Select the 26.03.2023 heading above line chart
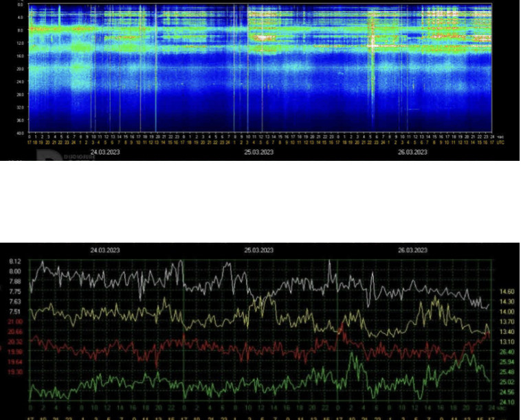Screen dimensions: 521x420 [412, 250]
